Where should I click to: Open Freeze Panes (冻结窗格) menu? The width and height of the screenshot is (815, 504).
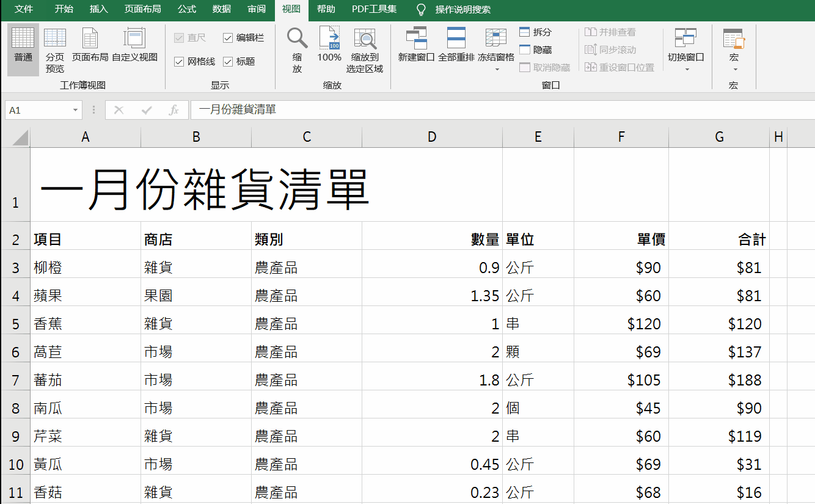[x=495, y=49]
